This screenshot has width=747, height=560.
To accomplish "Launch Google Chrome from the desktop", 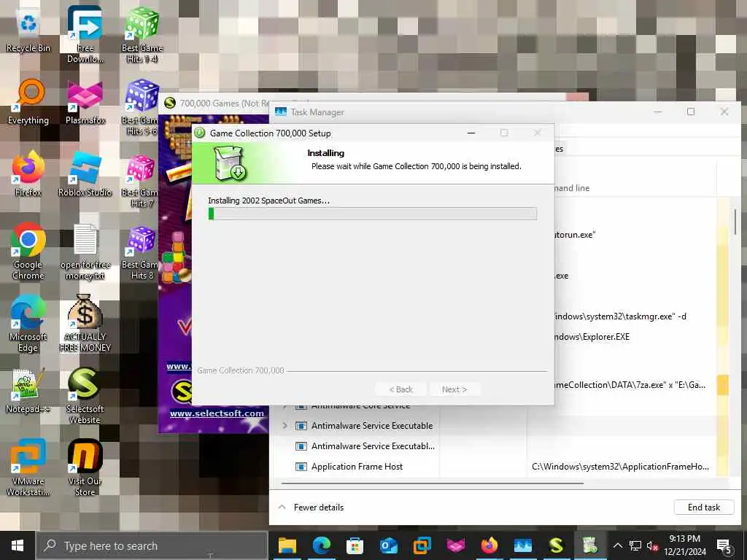I will pos(28,252).
